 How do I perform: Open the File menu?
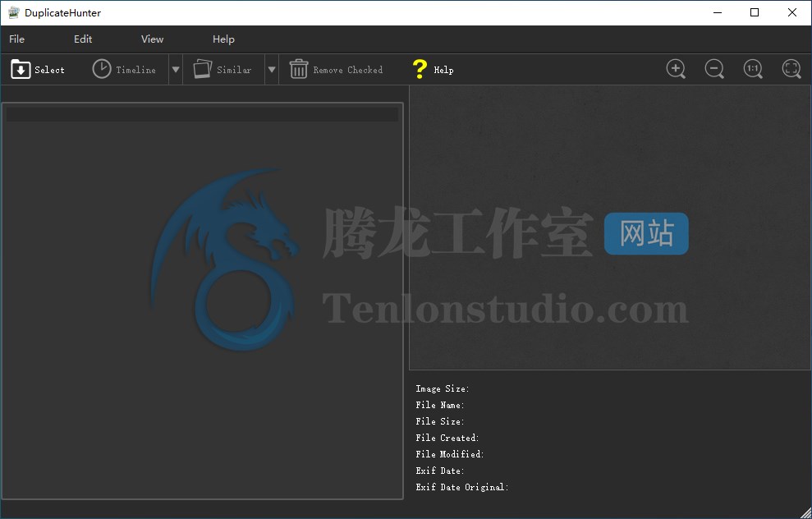coord(16,39)
